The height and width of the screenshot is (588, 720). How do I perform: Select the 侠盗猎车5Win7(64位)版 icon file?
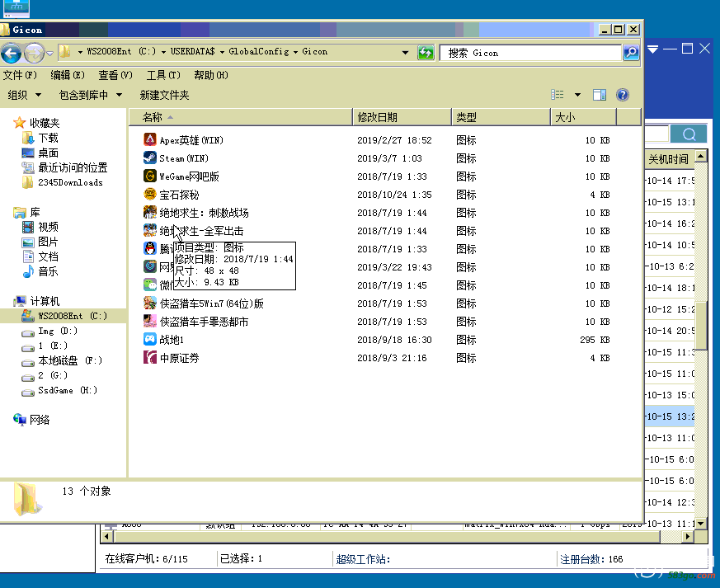click(x=204, y=303)
